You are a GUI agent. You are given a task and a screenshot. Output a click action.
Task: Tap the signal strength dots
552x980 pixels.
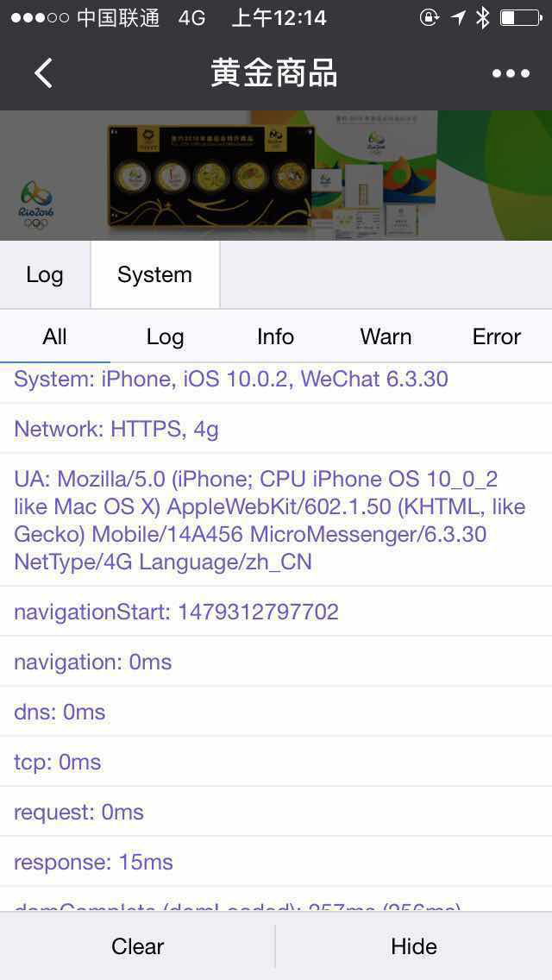[40, 18]
